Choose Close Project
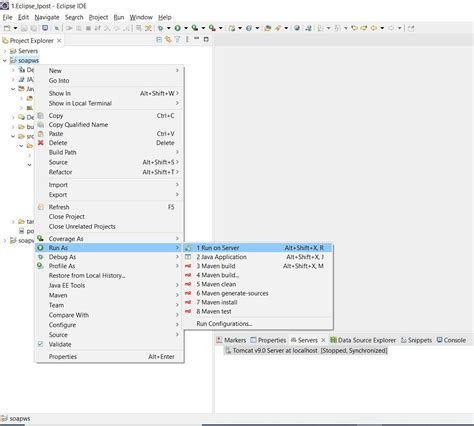Image resolution: width=474 pixels, height=426 pixels. [x=109, y=217]
